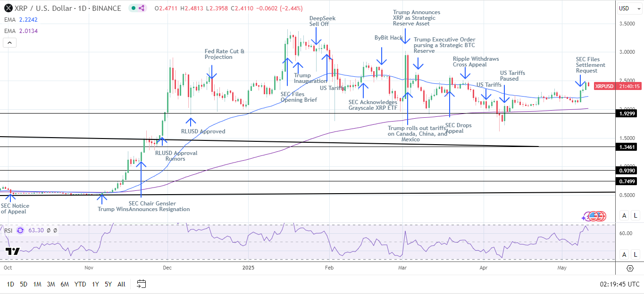
Task: Select the 'ByBit Hack' annotation
Action: click(389, 38)
